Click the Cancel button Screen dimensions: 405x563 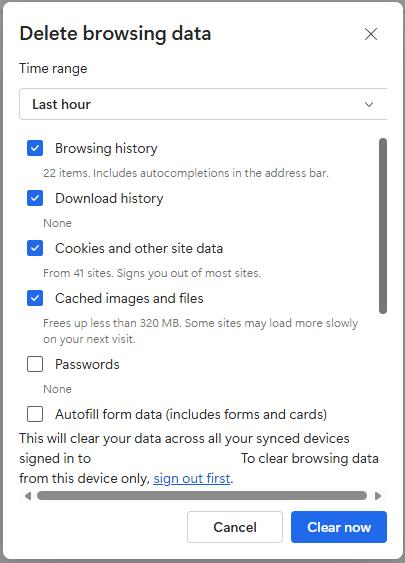coord(235,527)
